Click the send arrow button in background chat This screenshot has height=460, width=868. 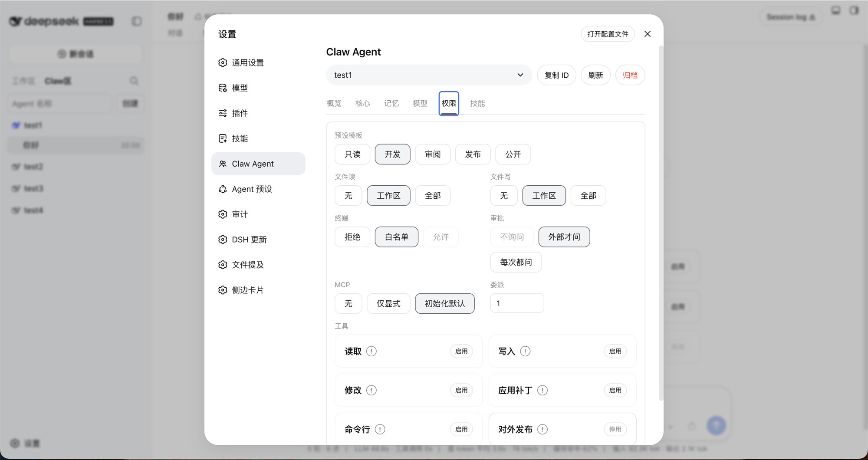tap(716, 426)
